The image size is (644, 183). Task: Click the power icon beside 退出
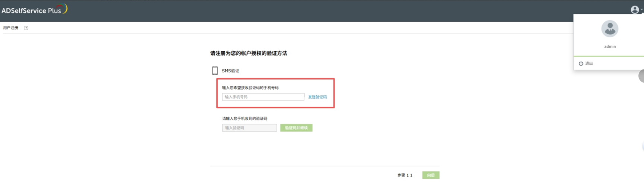(x=581, y=63)
